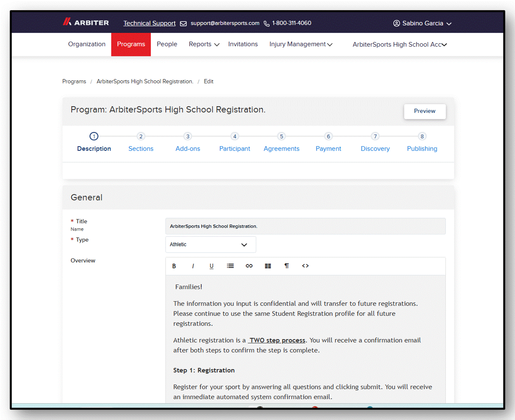This screenshot has width=515, height=420.
Task: Go to step 8 circle
Action: 422,136
